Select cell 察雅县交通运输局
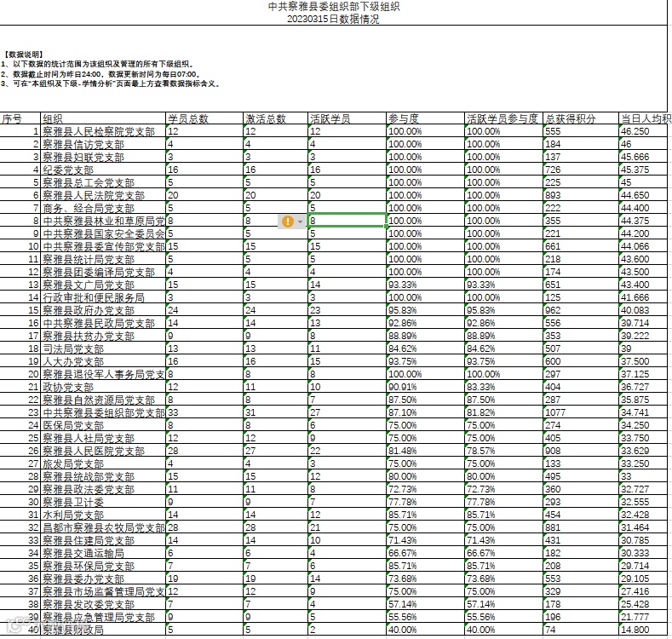Viewport: 672px width, 639px height. point(103,553)
